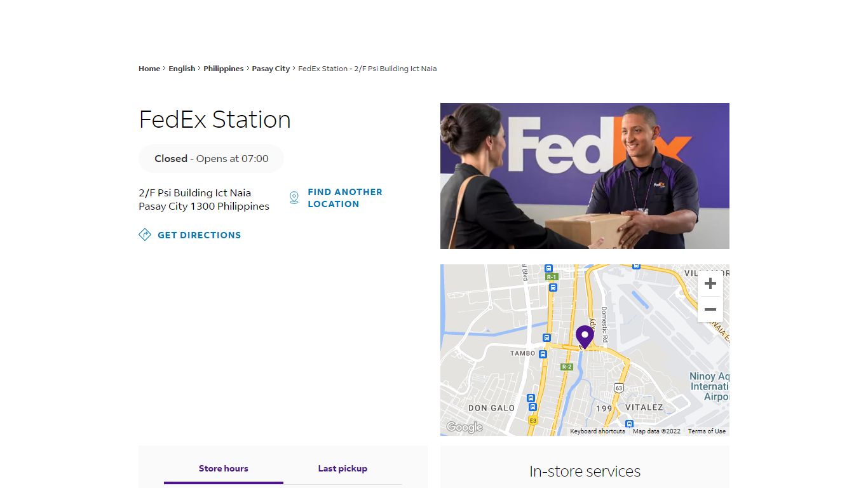868x488 pixels.
Task: Click the TAMBO label on the map
Action: pos(523,353)
